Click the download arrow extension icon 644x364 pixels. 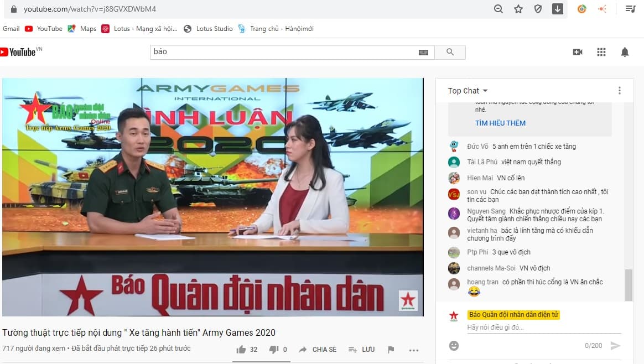558,9
